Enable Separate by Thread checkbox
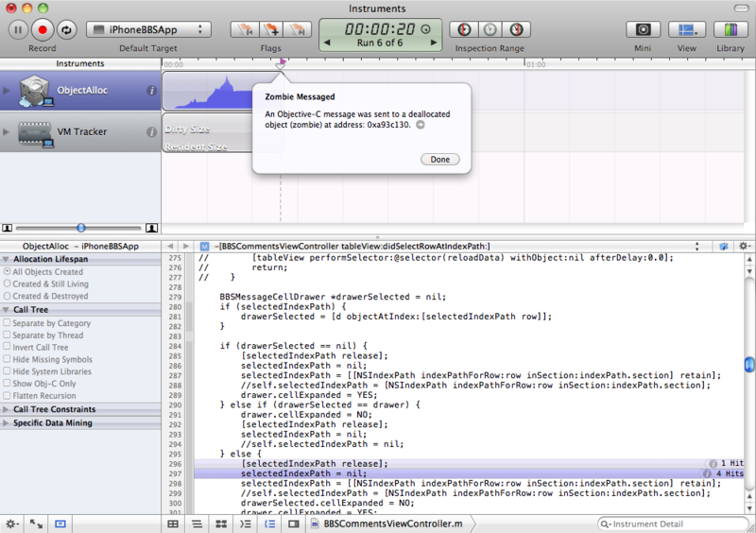756x533 pixels. (x=7, y=335)
